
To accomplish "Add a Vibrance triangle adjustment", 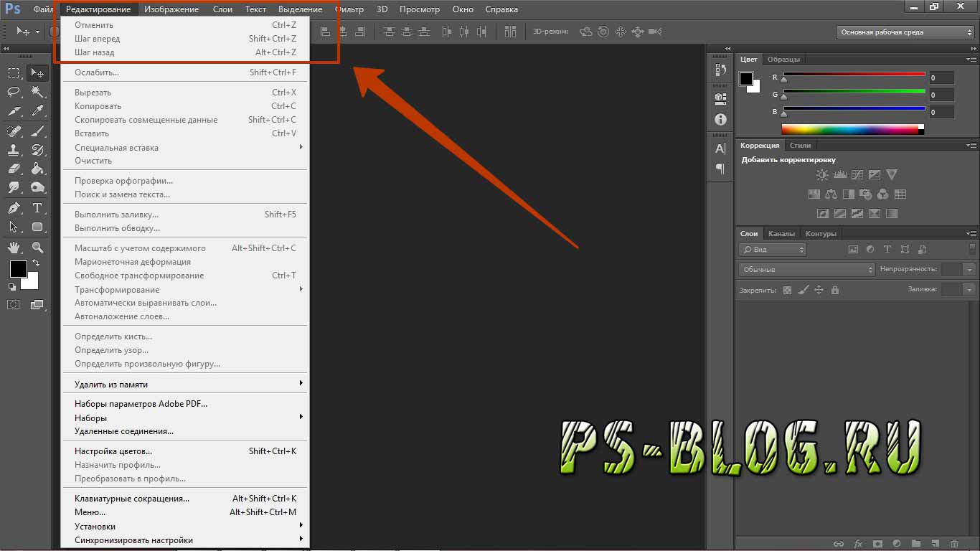I will coord(891,175).
